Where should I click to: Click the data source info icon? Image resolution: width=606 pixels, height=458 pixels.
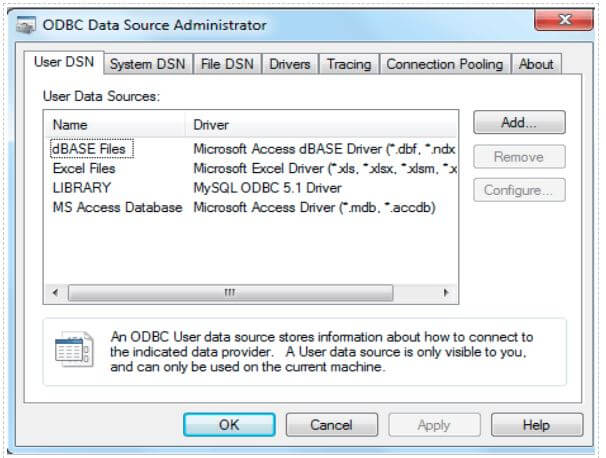(x=74, y=350)
